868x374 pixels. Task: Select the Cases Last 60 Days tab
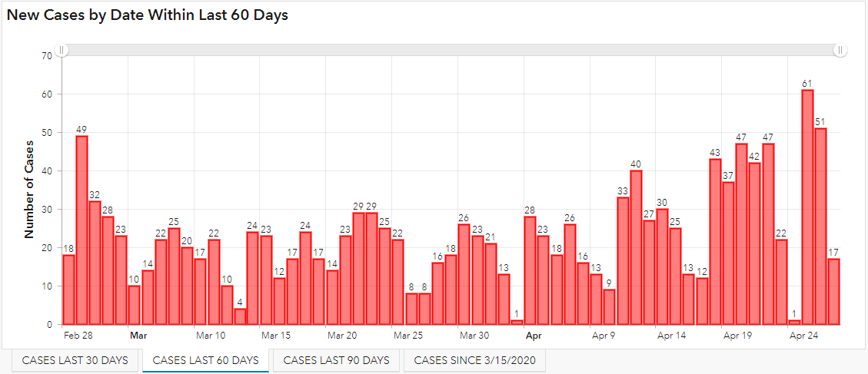tap(205, 360)
